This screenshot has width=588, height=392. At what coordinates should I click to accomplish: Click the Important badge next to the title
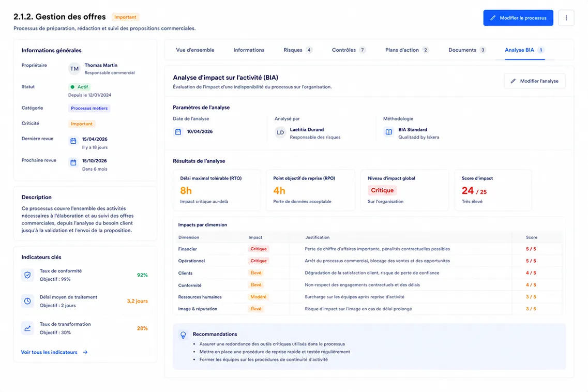click(125, 17)
